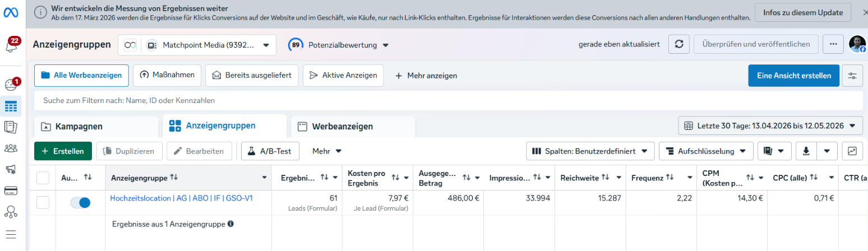The width and height of the screenshot is (868, 251).
Task: Click the info icon in the update banner
Action: tap(40, 12)
